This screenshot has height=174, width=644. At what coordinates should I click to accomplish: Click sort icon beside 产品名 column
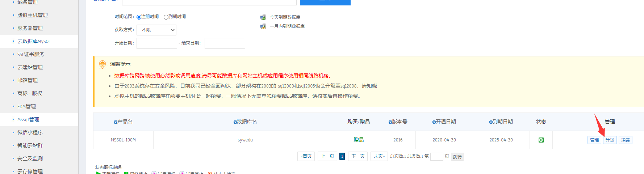click(x=116, y=122)
